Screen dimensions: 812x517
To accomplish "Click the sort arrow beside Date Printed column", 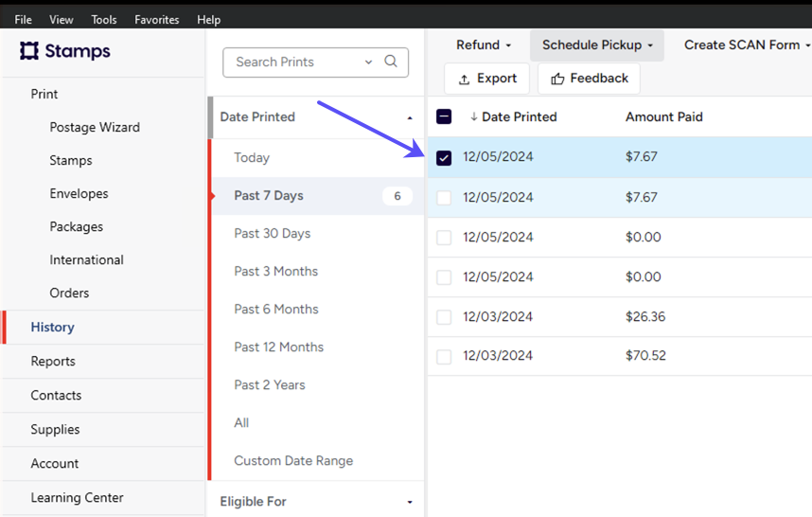I will pos(473,117).
